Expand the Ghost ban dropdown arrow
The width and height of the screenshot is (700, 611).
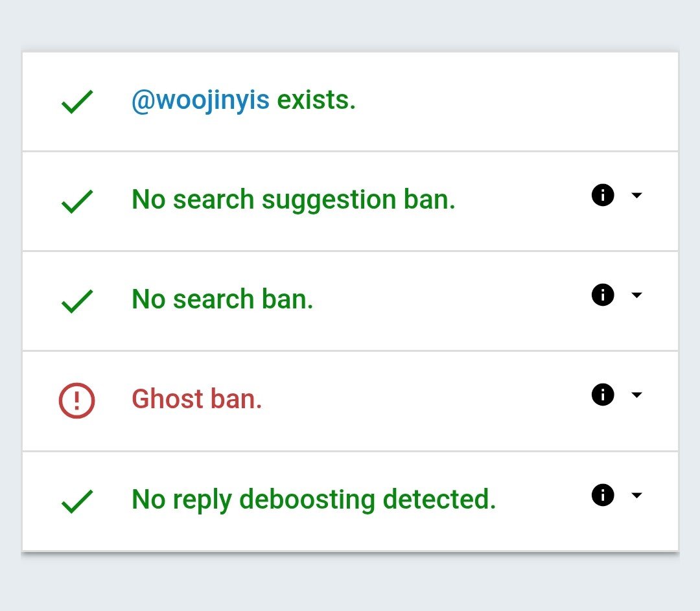click(x=636, y=395)
